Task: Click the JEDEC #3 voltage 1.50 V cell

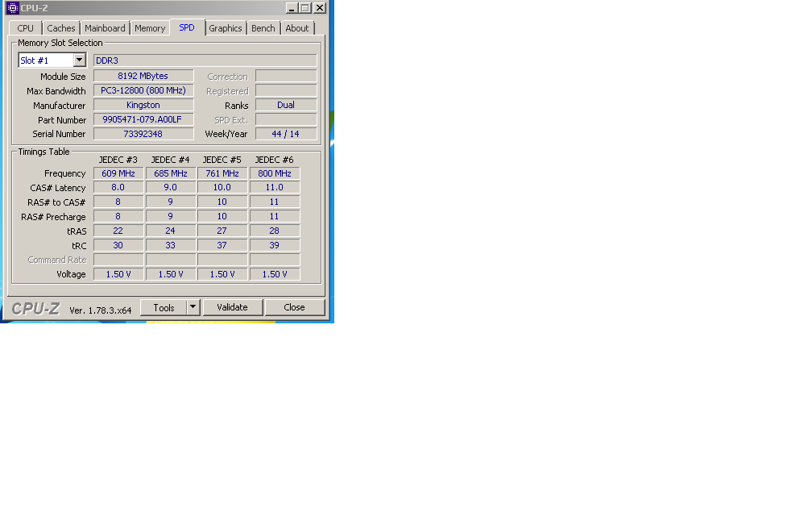Action: 118,274
